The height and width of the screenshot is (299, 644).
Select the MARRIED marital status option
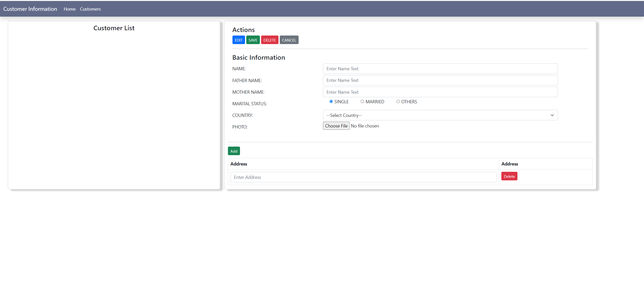[x=362, y=101]
